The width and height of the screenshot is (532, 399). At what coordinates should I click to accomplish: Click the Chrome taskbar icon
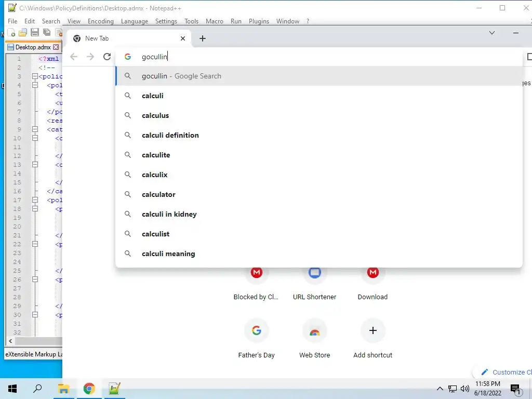[89, 389]
